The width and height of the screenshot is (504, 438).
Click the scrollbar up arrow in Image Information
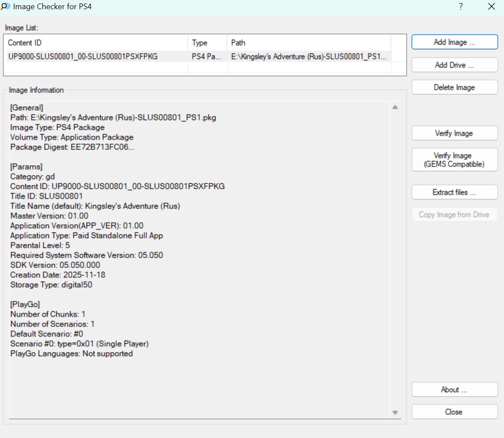[x=395, y=107]
